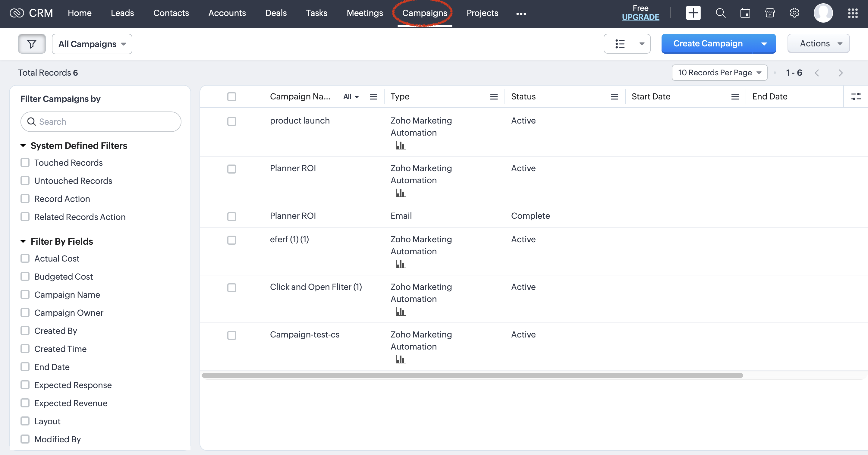Open the calendar icon in header

[x=745, y=13]
